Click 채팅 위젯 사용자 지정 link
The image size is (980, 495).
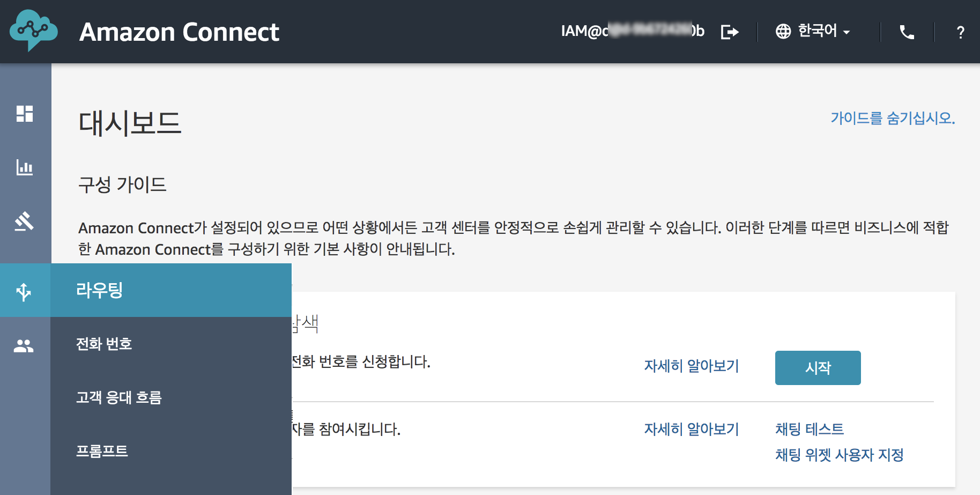point(840,455)
